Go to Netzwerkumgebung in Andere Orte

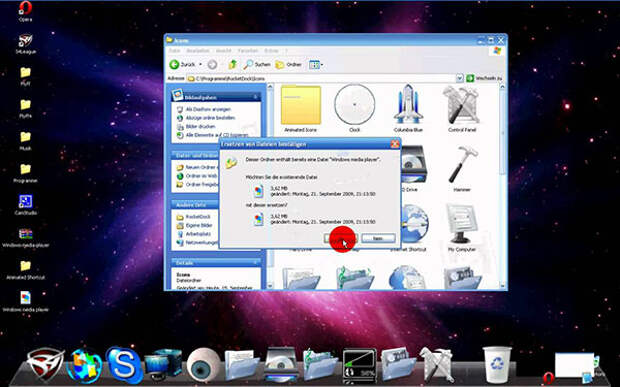pyautogui.click(x=202, y=243)
